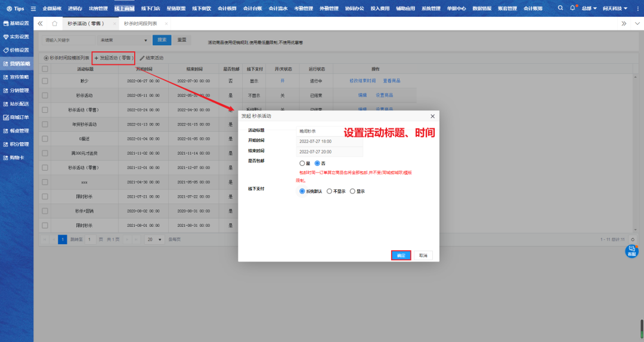
Task: Collapse sidebar with double-left arrow icon
Action: pos(40,23)
